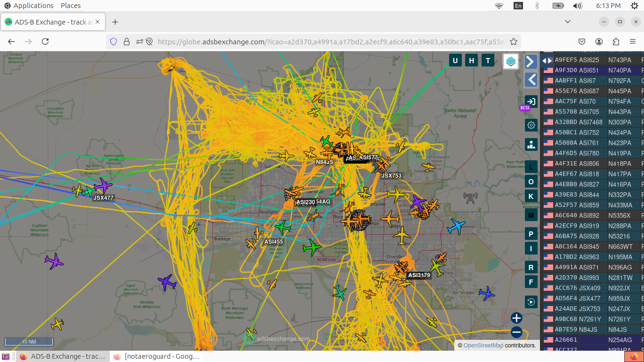Viewport: 644px width, 362px height.
Task: Click the clock showing 6:13 PM
Action: coord(608,6)
